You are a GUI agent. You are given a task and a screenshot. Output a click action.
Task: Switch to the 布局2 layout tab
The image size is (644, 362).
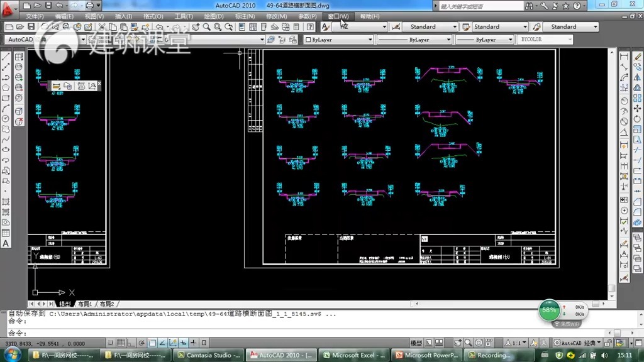pyautogui.click(x=106, y=304)
